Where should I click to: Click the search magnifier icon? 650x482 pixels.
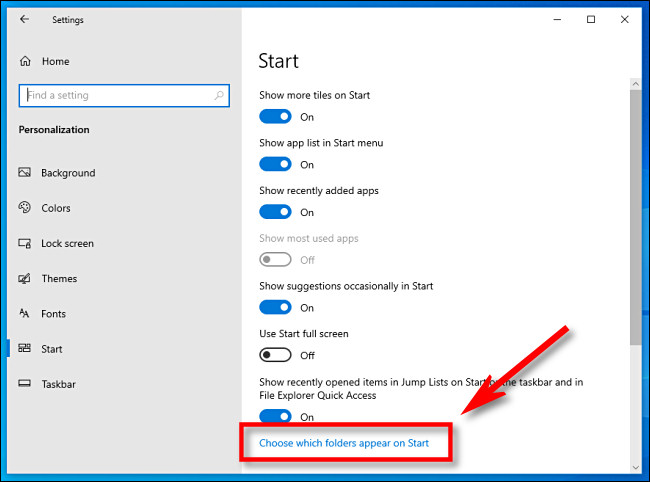pos(219,95)
